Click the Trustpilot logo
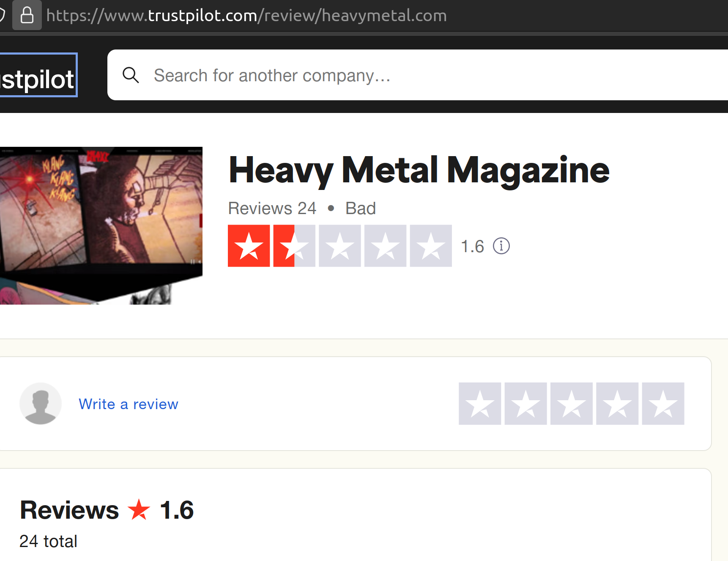The height and width of the screenshot is (561, 728). [38, 75]
